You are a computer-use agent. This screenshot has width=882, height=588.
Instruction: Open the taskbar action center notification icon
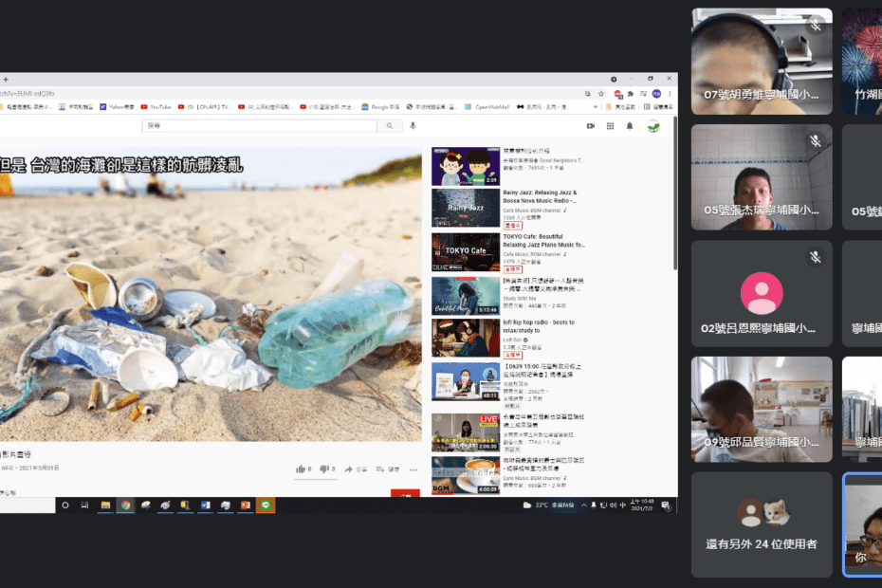coord(666,505)
